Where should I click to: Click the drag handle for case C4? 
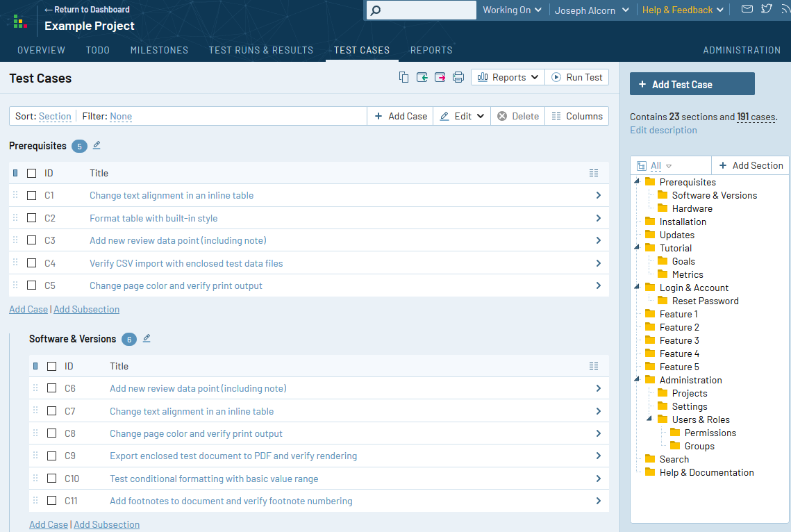click(x=15, y=263)
